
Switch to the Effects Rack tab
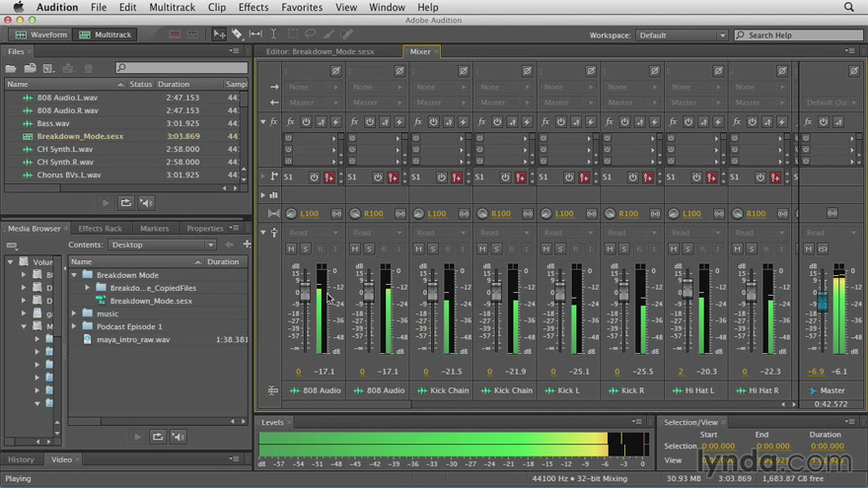(x=101, y=228)
